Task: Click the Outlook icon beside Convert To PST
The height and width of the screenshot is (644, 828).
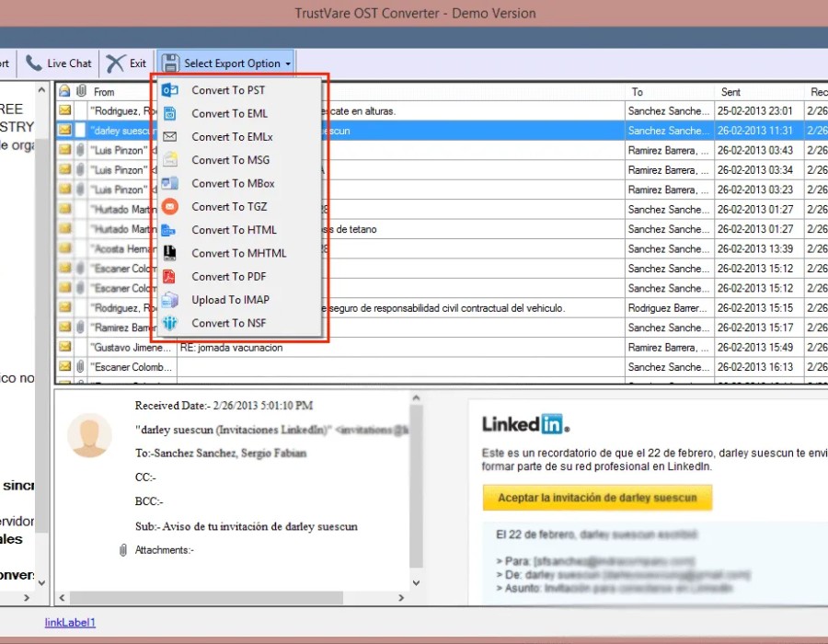Action: 169,90
